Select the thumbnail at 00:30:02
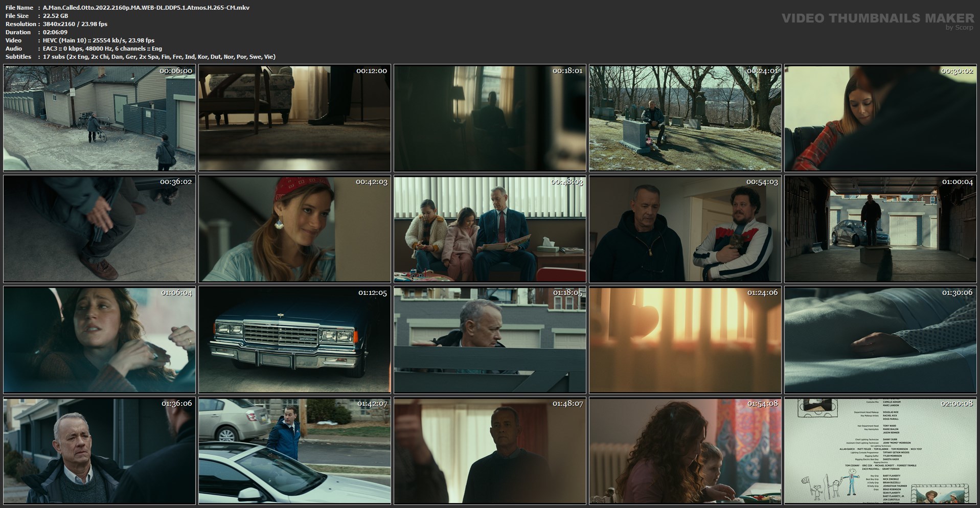Screen dimensions: 980x508 [880, 118]
